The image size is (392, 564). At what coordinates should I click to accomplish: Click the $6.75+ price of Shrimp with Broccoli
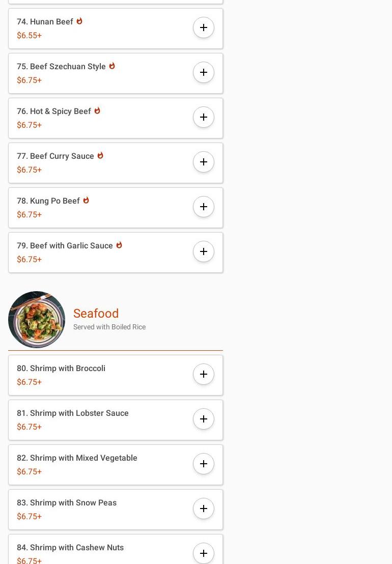click(29, 382)
